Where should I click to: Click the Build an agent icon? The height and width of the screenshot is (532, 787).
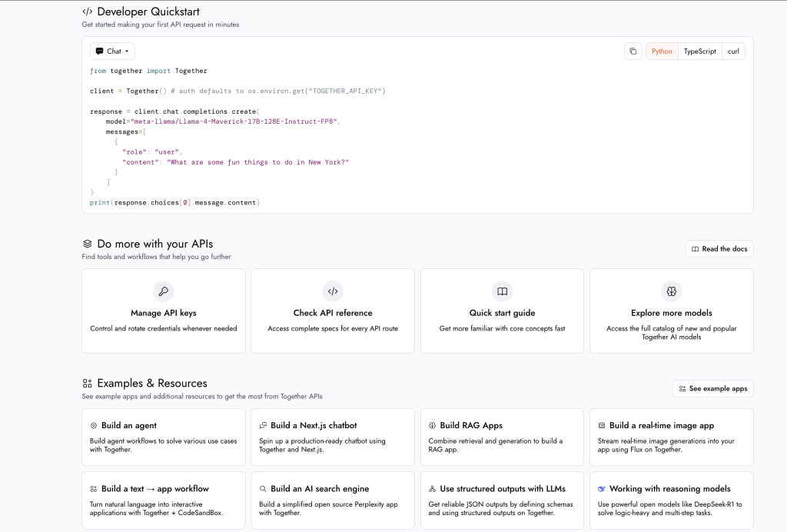click(x=93, y=426)
